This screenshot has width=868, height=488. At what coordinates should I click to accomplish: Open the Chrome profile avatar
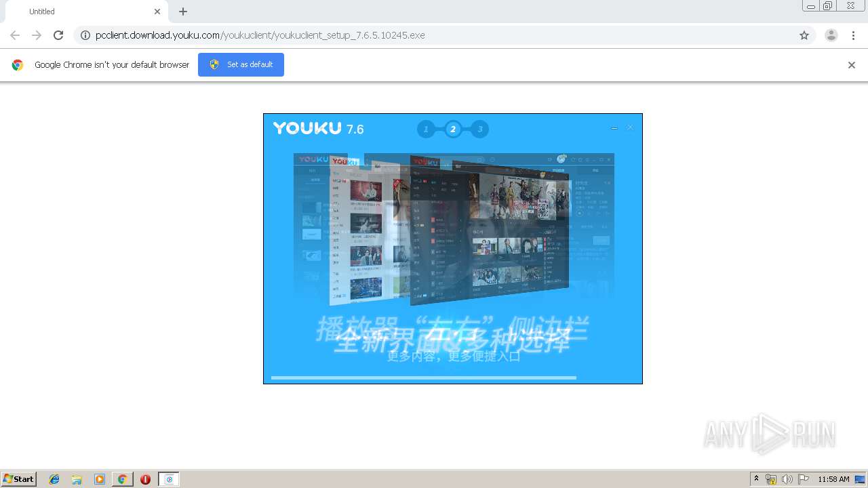831,35
